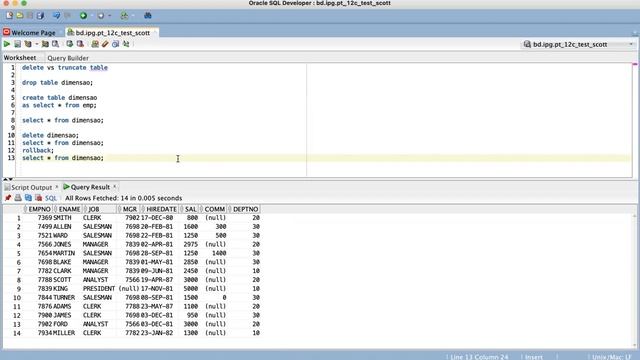Click the SQL link in result toolbar
The height and width of the screenshot is (360, 640).
pos(51,198)
